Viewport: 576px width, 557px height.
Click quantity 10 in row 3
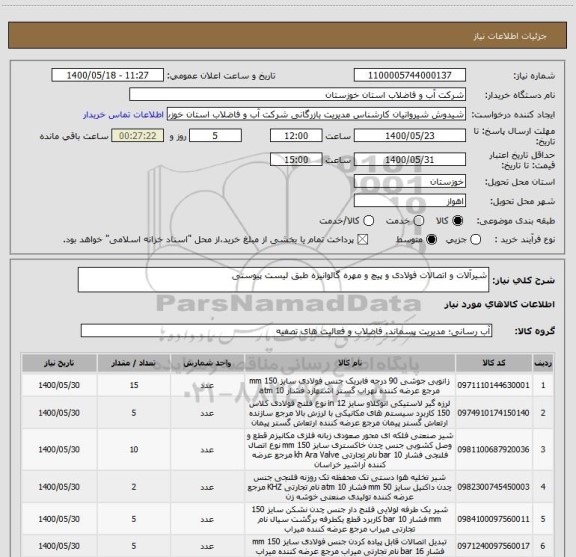click(134, 449)
